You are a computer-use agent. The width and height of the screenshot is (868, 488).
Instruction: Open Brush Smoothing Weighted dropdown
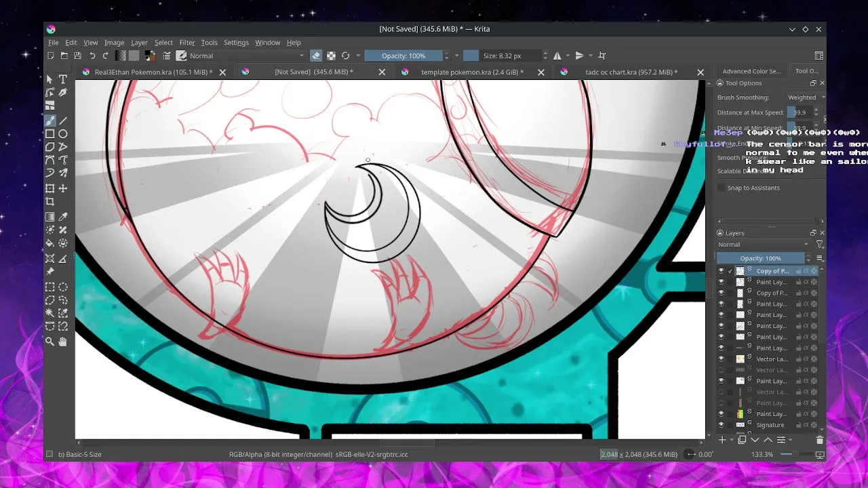[x=806, y=98]
